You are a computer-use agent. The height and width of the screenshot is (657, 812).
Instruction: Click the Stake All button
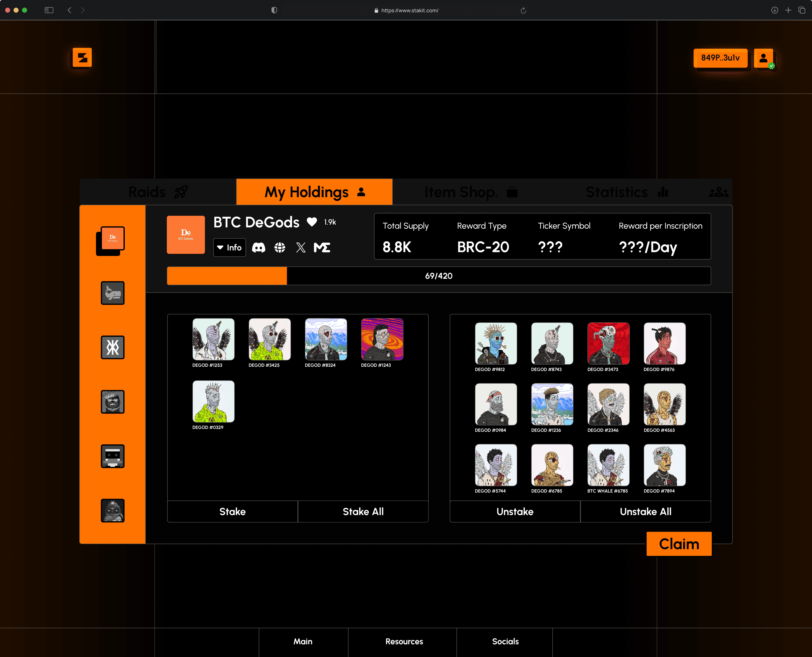tap(363, 512)
